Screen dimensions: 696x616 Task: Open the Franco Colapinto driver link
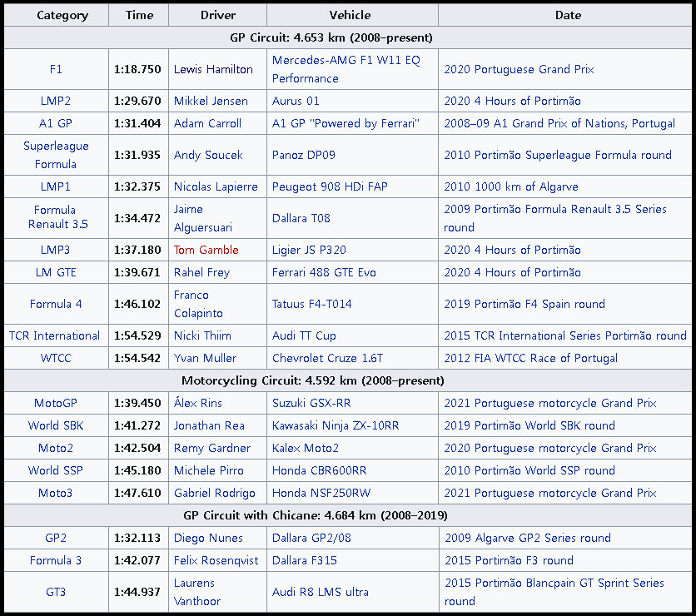198,304
